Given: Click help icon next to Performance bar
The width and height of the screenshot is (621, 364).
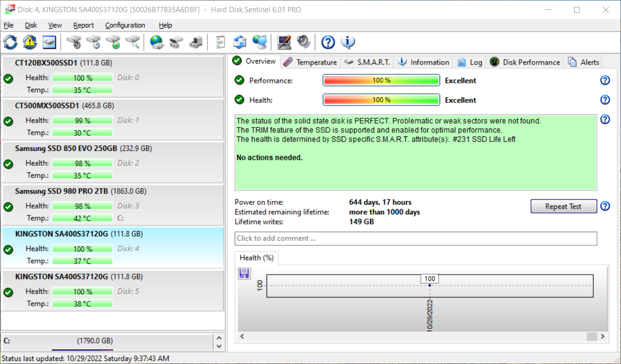Looking at the screenshot, I should click(x=605, y=81).
